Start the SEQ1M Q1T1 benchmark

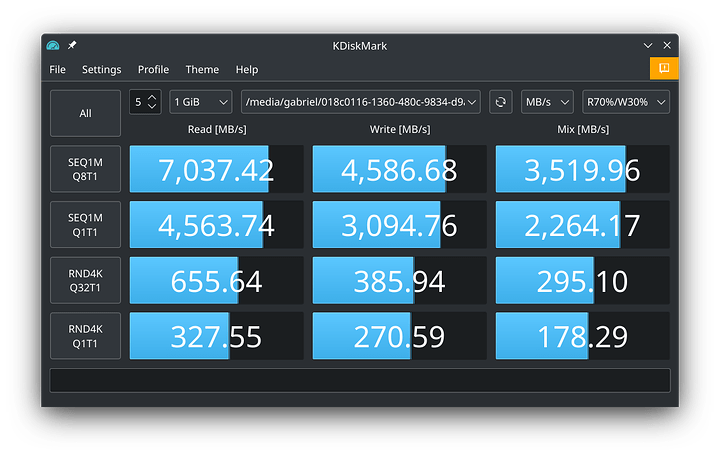coord(85,225)
